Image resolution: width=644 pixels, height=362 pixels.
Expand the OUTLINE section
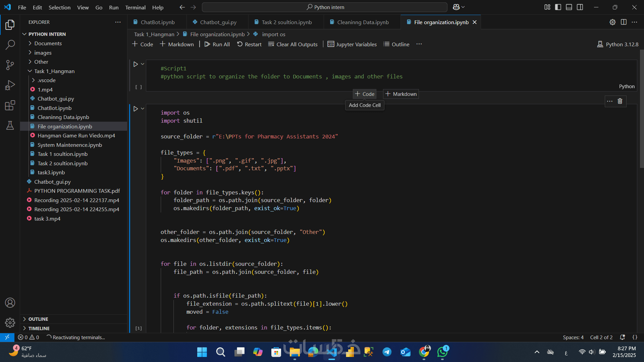pyautogui.click(x=38, y=319)
